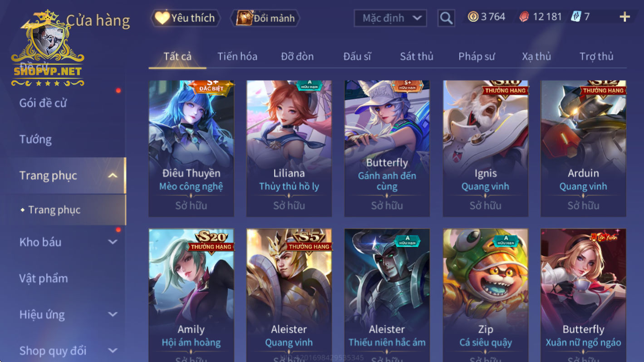Switch to the Sát thủ tab
The width and height of the screenshot is (644, 362).
point(417,56)
